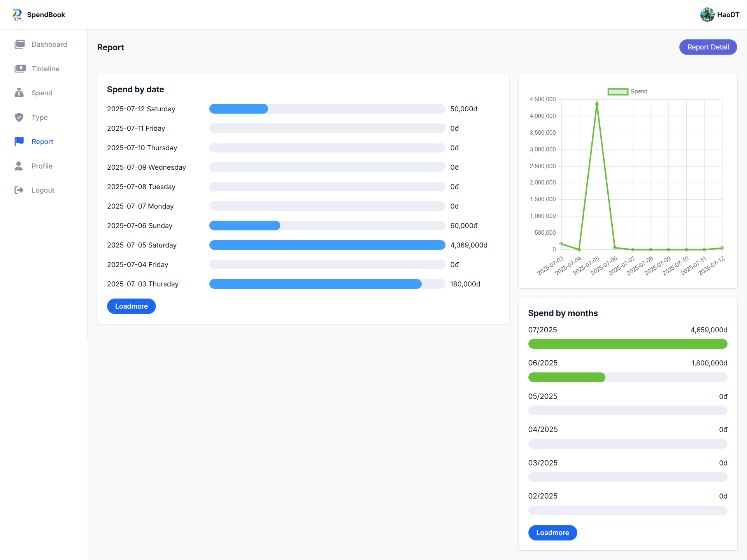747x560 pixels.
Task: Click Loadmore under Spend by date
Action: [131, 306]
